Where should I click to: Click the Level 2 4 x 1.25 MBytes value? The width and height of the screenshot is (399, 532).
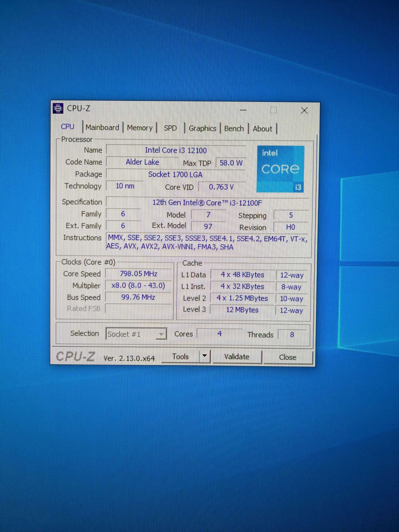point(242,298)
